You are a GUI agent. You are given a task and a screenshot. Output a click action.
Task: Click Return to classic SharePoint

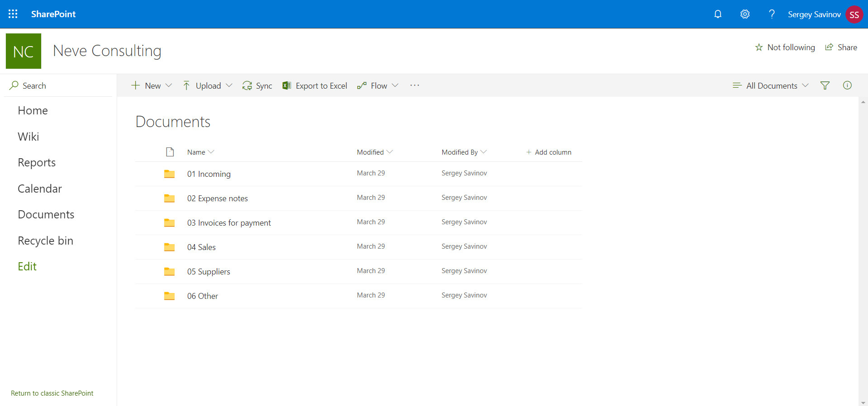(52, 393)
